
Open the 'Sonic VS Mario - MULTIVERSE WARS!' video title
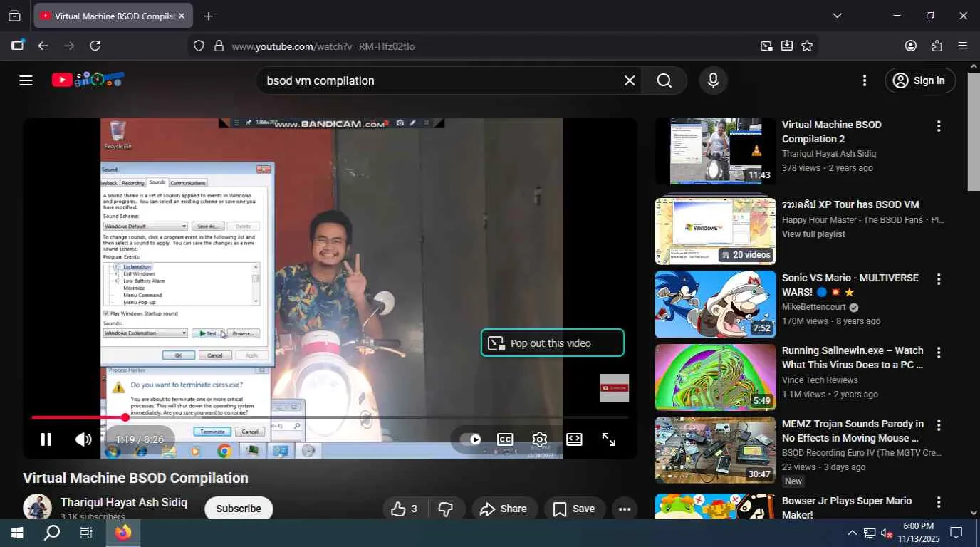pyautogui.click(x=850, y=285)
